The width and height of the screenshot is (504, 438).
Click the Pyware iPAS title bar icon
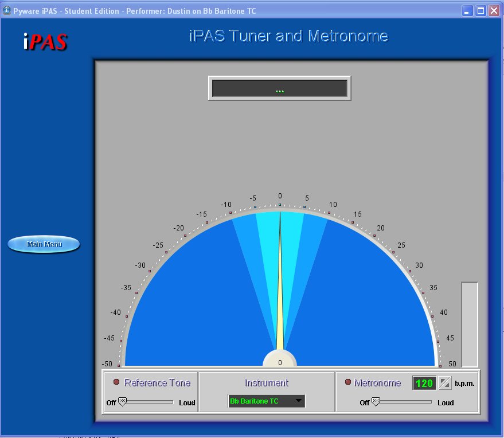(6, 10)
